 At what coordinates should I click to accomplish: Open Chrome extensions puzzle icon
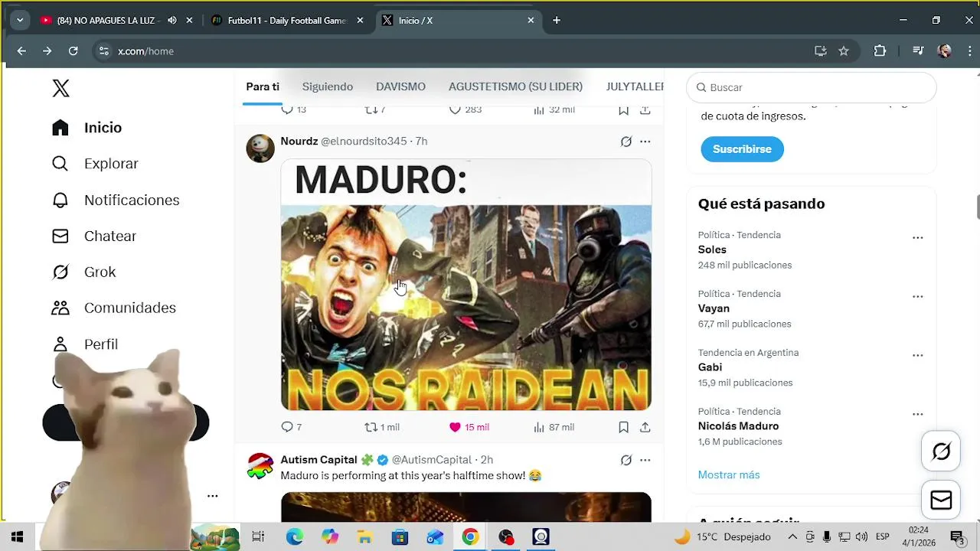pyautogui.click(x=880, y=51)
